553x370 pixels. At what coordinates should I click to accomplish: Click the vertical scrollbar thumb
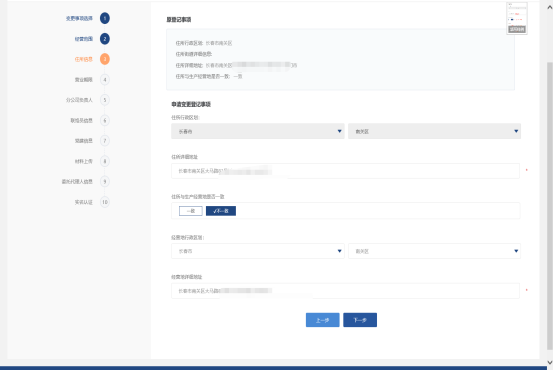549,206
